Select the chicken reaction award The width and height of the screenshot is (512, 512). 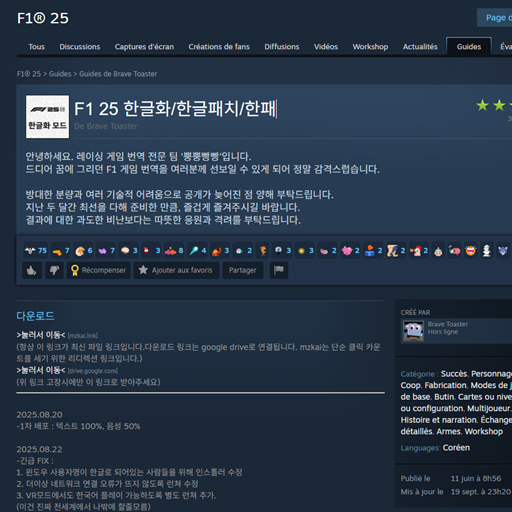(x=418, y=251)
